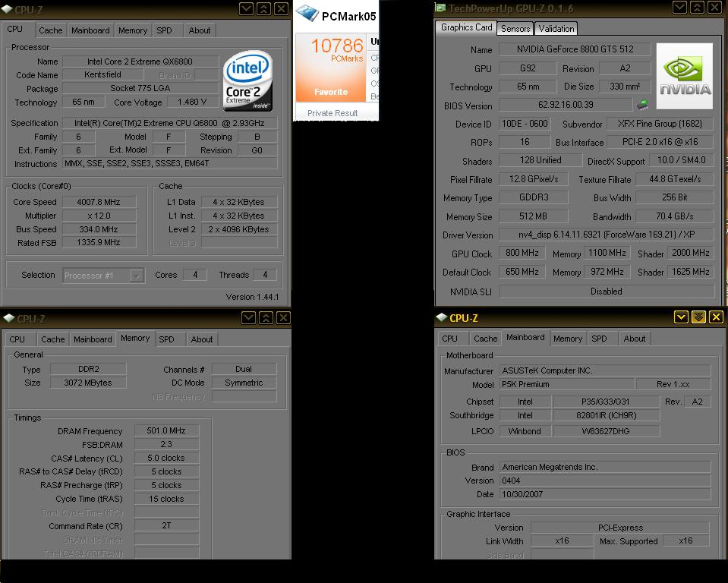Image resolution: width=728 pixels, height=583 pixels.
Task: Click the BIOS Version field 62.92.16.00.39
Action: (x=566, y=105)
